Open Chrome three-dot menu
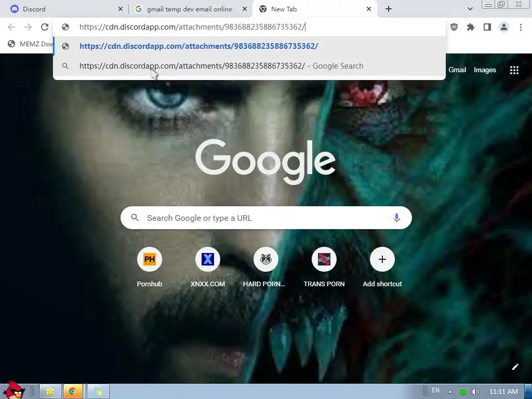This screenshot has width=532, height=399. click(521, 27)
